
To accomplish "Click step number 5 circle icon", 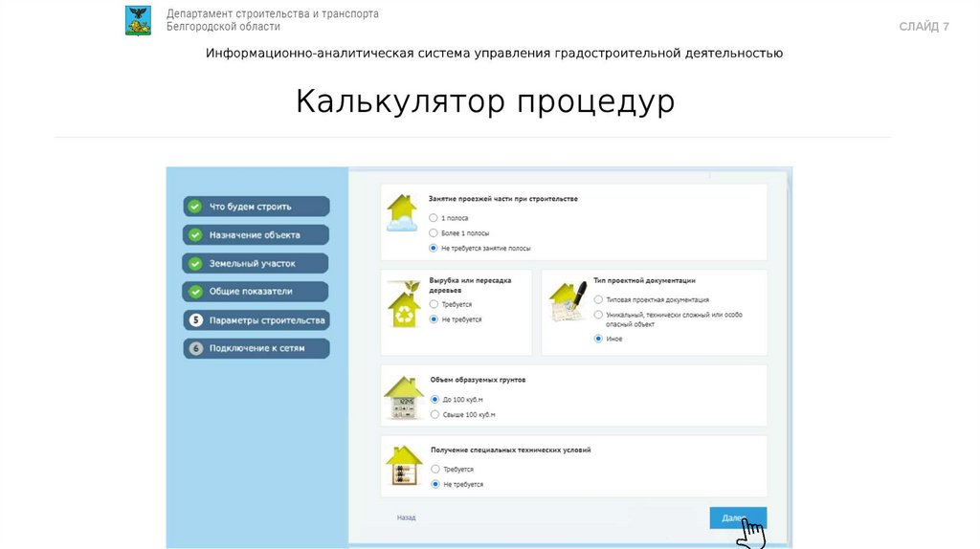I will point(195,320).
